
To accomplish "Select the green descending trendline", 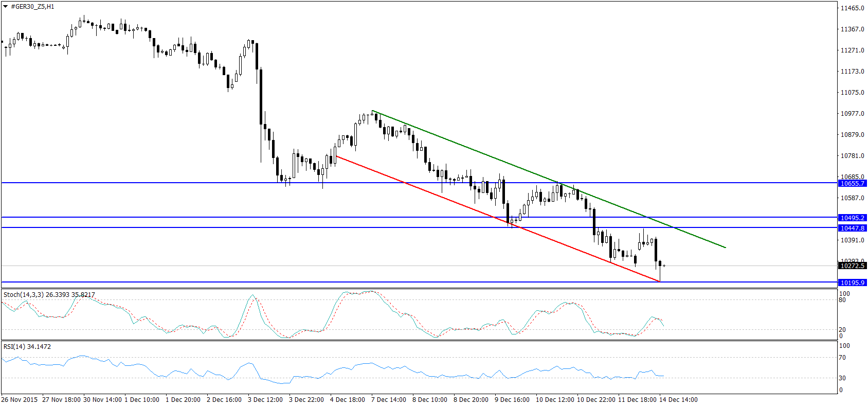I will pyautogui.click(x=548, y=179).
